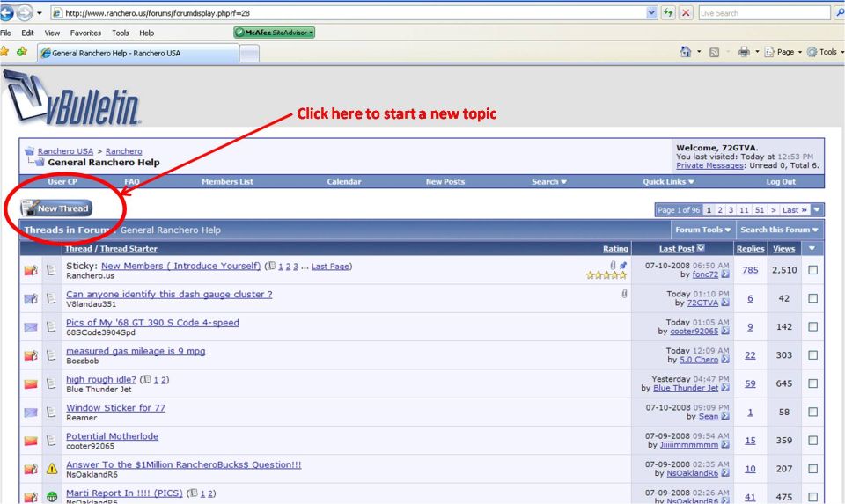Open Favorites Center star icon
The image size is (845, 504).
[4, 52]
